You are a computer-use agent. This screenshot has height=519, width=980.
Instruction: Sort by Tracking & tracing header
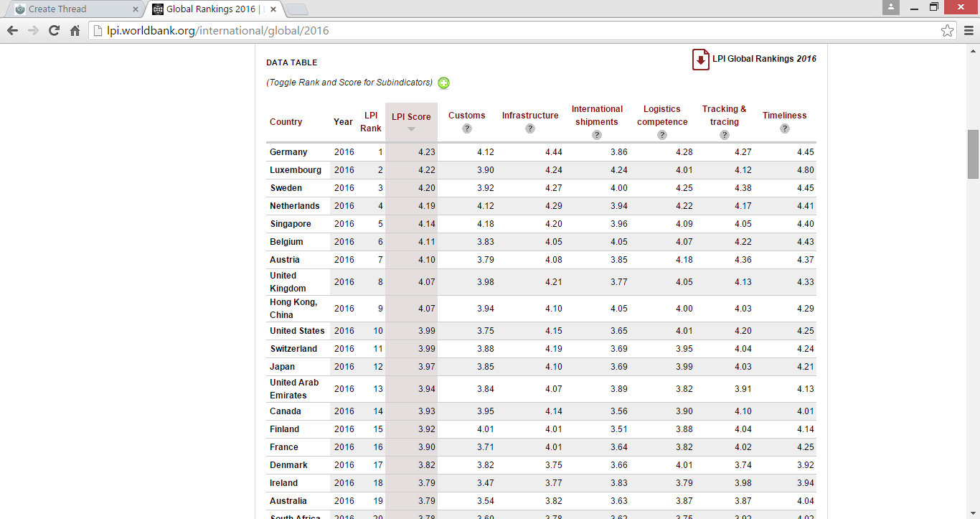725,116
